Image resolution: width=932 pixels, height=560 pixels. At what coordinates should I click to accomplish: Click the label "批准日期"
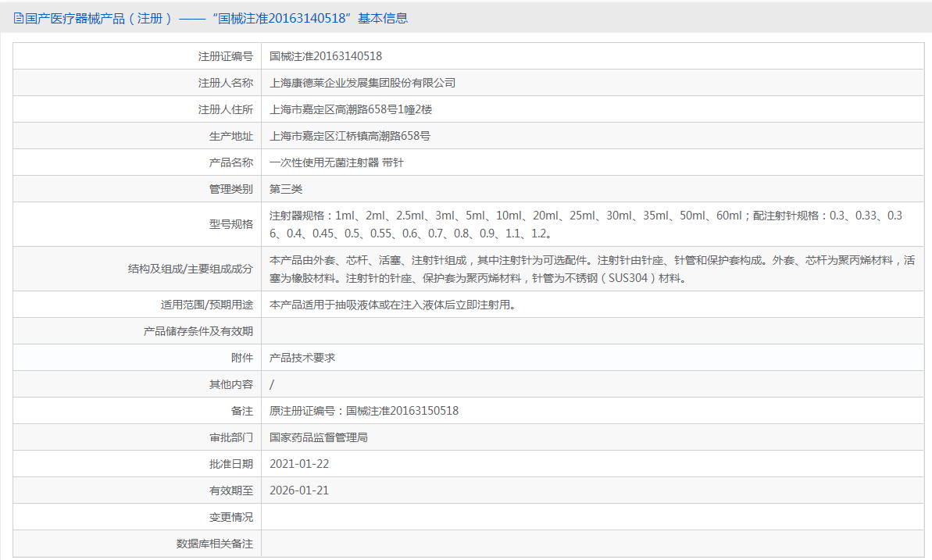pyautogui.click(x=230, y=464)
